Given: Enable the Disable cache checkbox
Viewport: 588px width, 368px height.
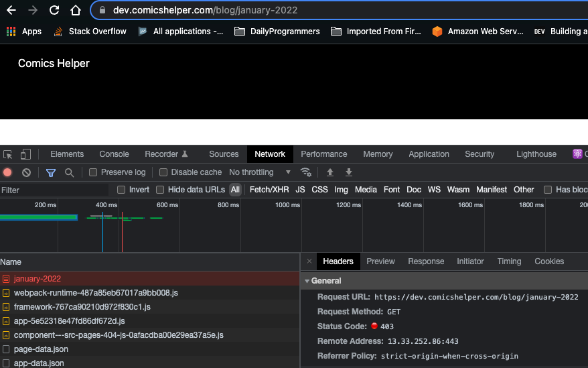Looking at the screenshot, I should 163,172.
